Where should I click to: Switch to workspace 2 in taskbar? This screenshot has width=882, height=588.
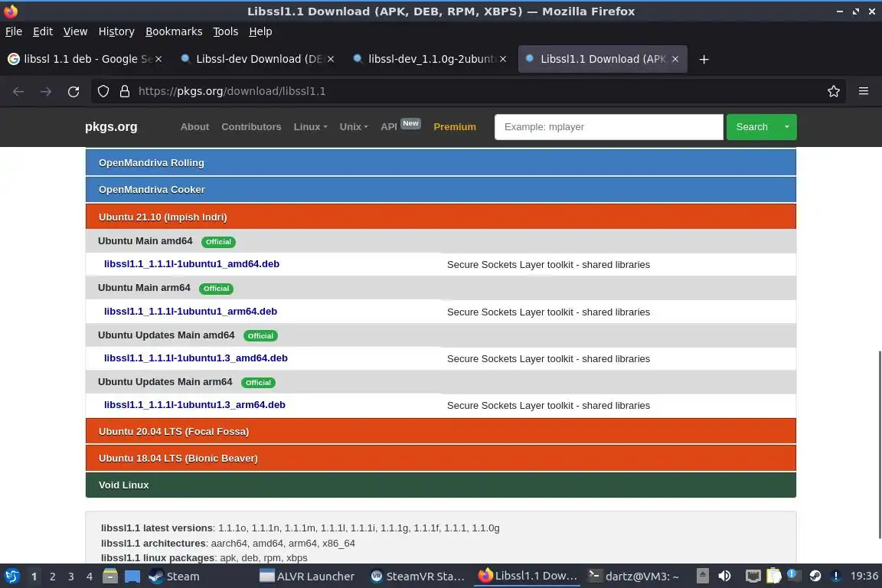pyautogui.click(x=52, y=577)
